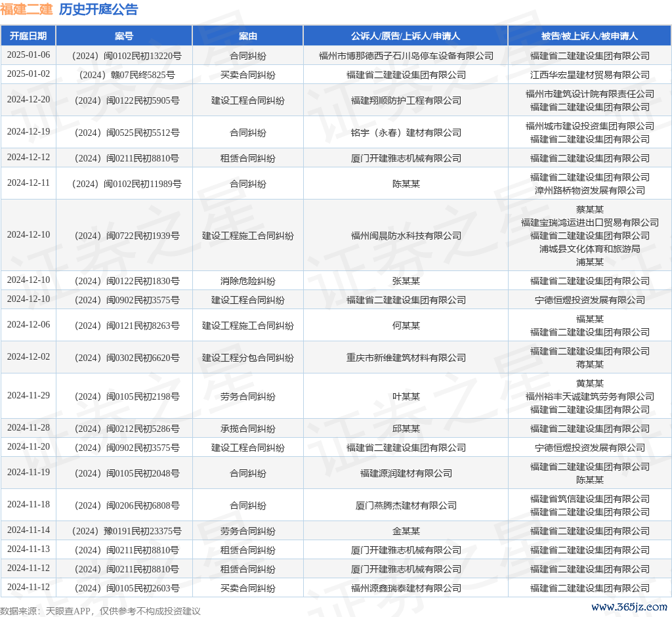
Task: Click the date 2024-12-19
Action: tap(28, 132)
